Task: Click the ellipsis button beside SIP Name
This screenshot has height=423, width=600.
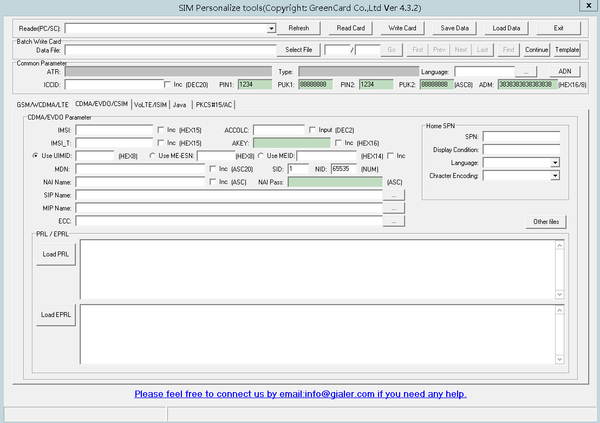Action: (397, 195)
